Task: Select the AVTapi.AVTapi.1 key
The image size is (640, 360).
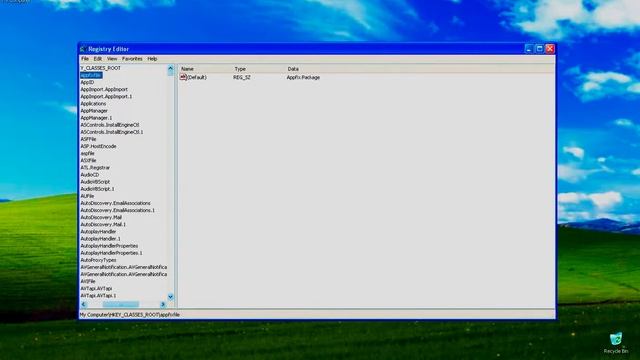Action: (x=98, y=296)
